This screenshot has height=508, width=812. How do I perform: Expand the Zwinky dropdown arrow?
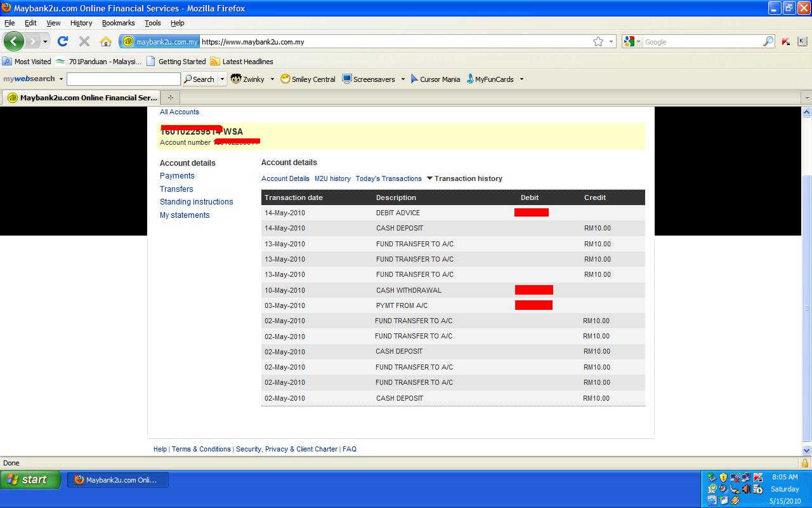(272, 79)
